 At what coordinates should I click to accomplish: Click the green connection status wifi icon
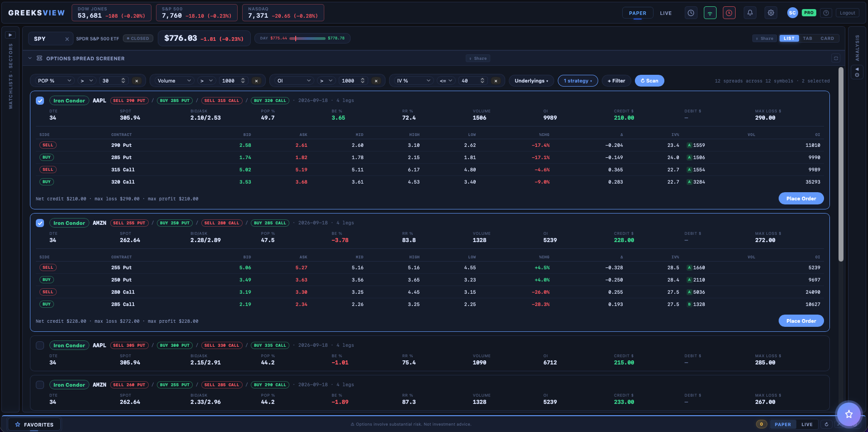[710, 13]
